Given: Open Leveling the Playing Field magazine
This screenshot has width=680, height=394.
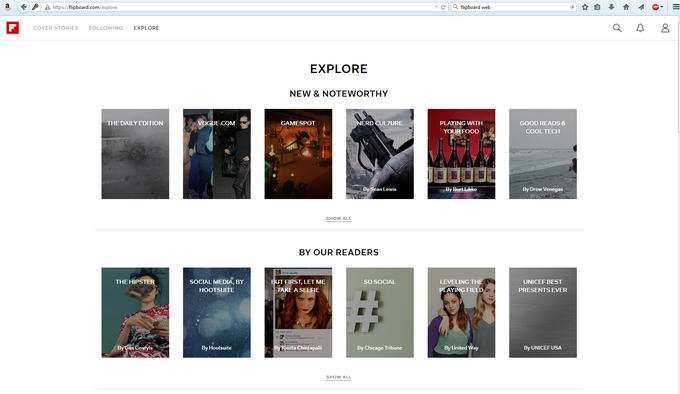Looking at the screenshot, I should [461, 313].
